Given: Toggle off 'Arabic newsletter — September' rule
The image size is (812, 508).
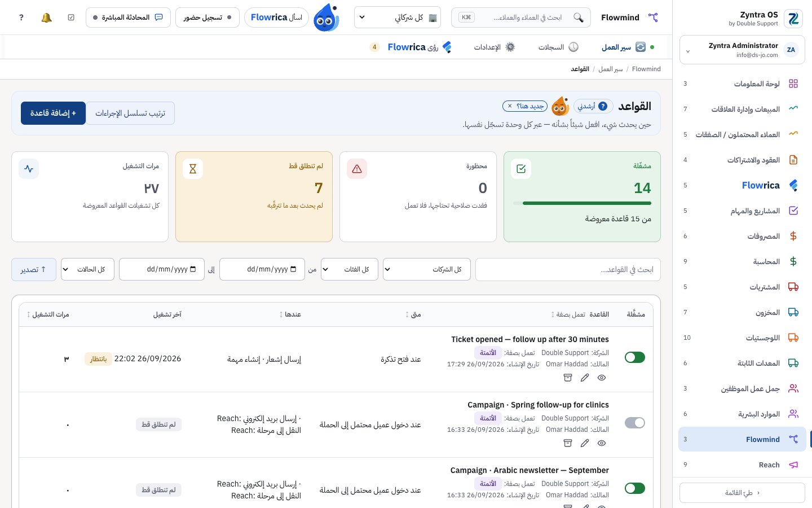Looking at the screenshot, I should tap(635, 488).
